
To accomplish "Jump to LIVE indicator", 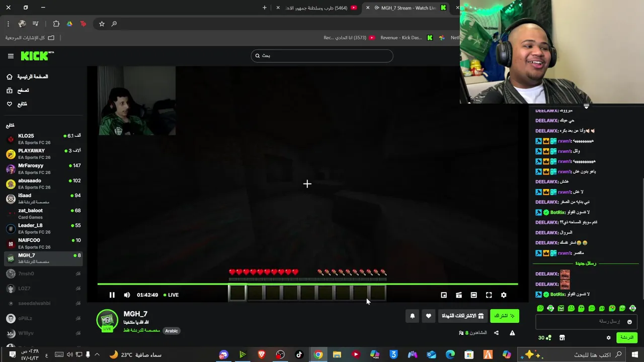I will click(x=171, y=295).
